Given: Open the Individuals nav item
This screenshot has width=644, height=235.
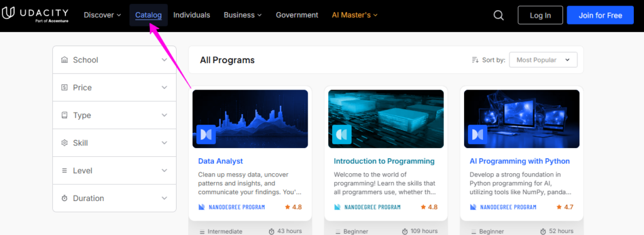Looking at the screenshot, I should (x=191, y=15).
